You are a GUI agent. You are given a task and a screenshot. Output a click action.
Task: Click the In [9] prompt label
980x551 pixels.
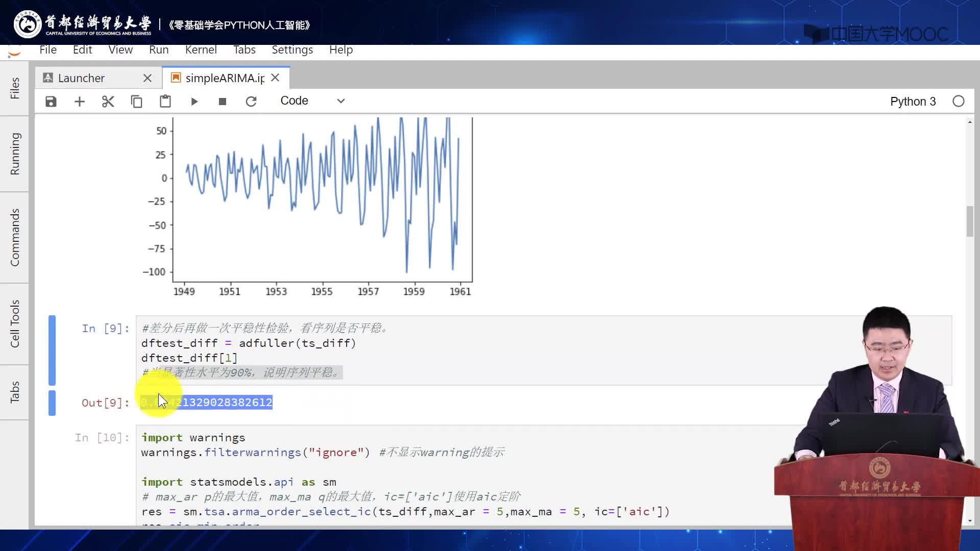click(x=106, y=329)
